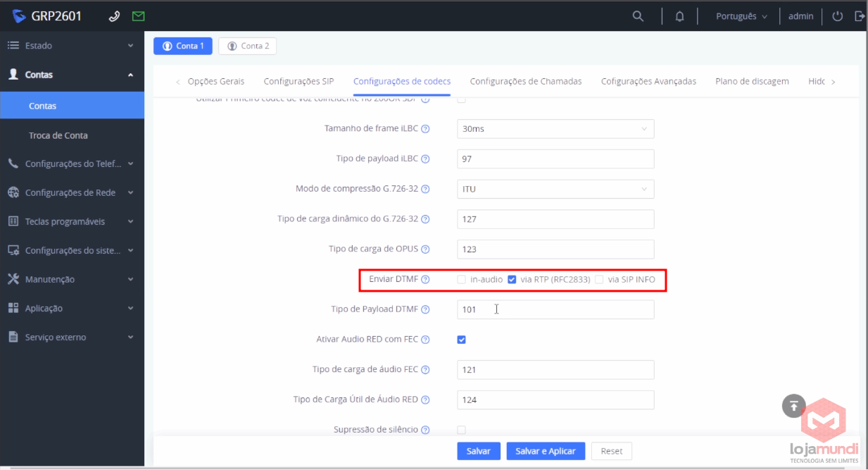
Task: Open the Português language dropdown
Action: (741, 16)
